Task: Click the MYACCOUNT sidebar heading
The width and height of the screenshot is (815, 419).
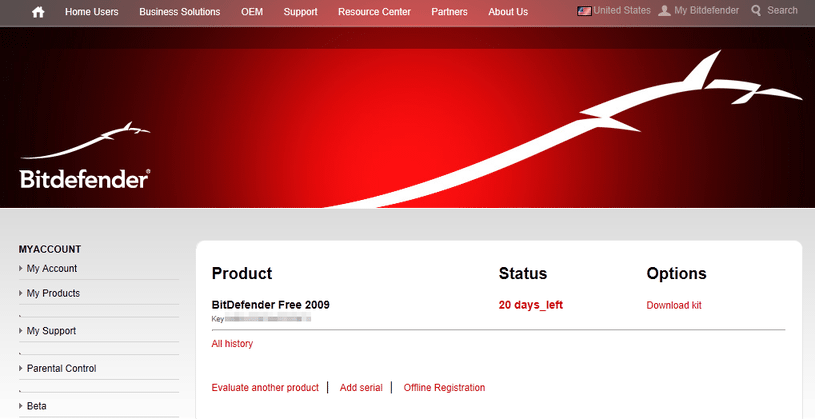Action: click(x=50, y=250)
